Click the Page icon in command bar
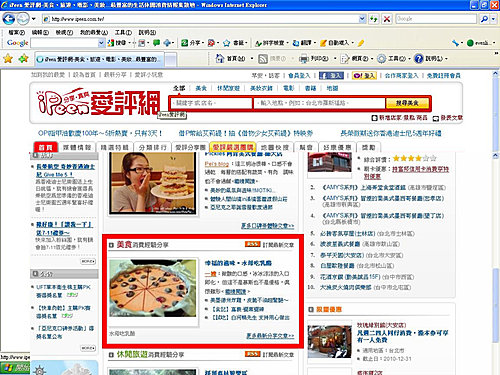The height and width of the screenshot is (375, 500). click(345, 59)
